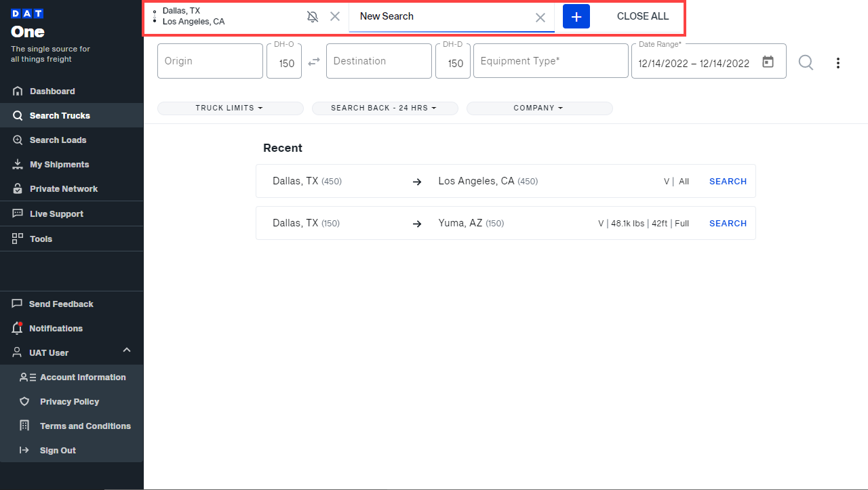Screen dimensions: 868x490
Task: Click Close All tabs button
Action: [x=642, y=16]
